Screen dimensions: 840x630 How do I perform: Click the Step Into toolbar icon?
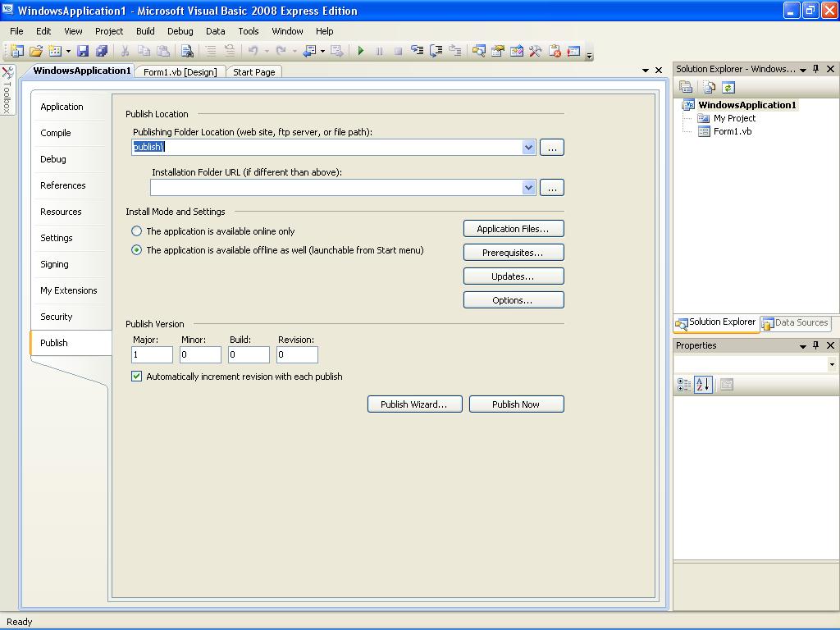417,51
